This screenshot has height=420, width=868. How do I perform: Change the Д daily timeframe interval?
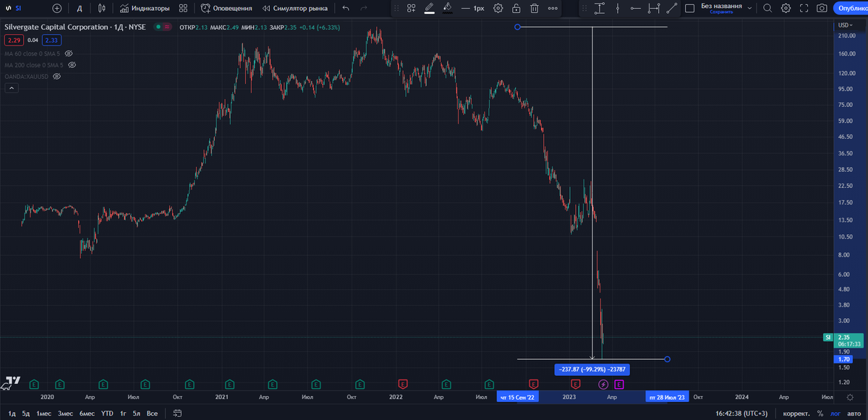(80, 8)
